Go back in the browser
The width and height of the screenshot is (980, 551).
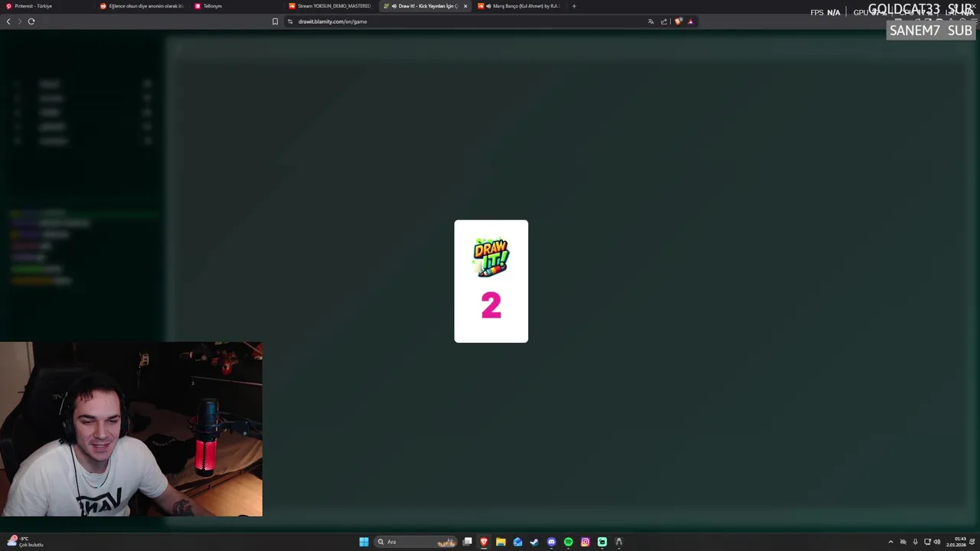pyautogui.click(x=8, y=21)
